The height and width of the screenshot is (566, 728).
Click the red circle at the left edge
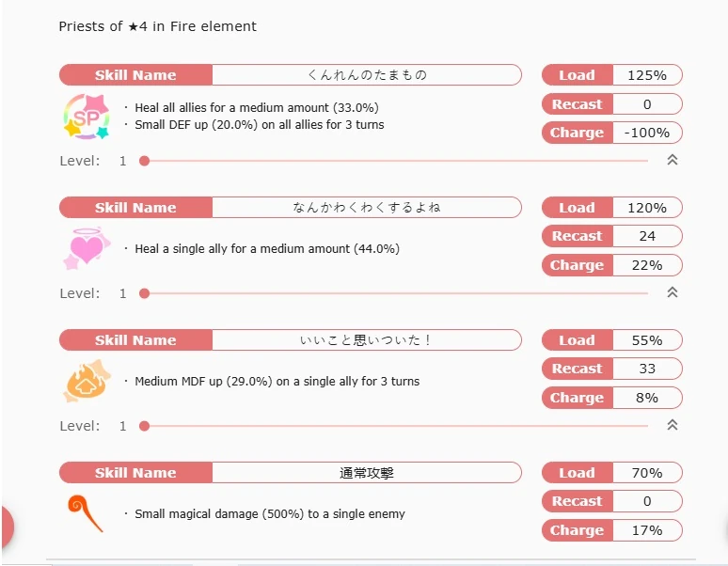(7, 527)
